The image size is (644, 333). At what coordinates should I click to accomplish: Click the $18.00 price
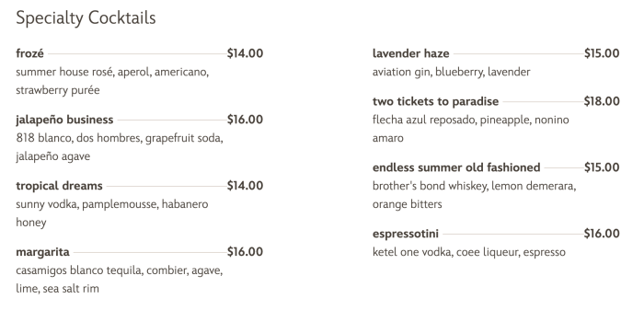coord(602,101)
